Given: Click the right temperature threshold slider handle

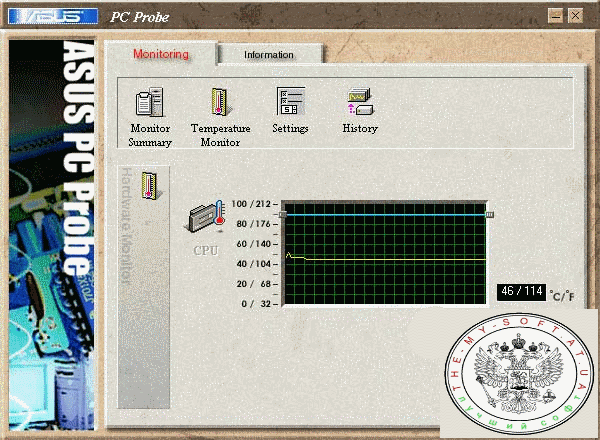Looking at the screenshot, I should pyautogui.click(x=489, y=214).
